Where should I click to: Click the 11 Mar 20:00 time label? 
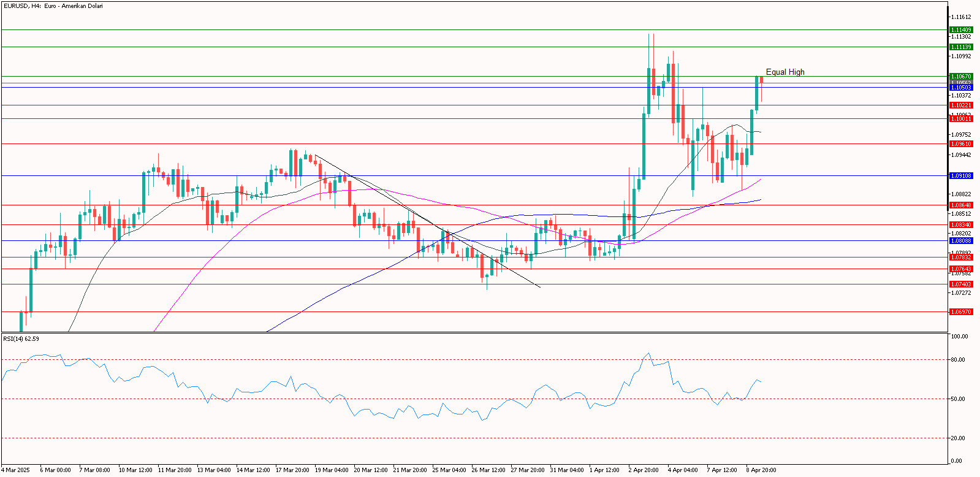[175, 470]
